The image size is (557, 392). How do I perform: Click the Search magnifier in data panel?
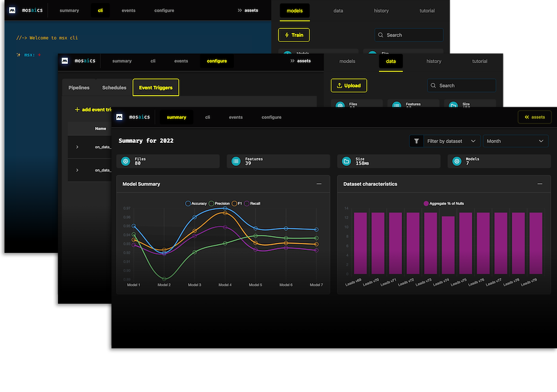433,86
